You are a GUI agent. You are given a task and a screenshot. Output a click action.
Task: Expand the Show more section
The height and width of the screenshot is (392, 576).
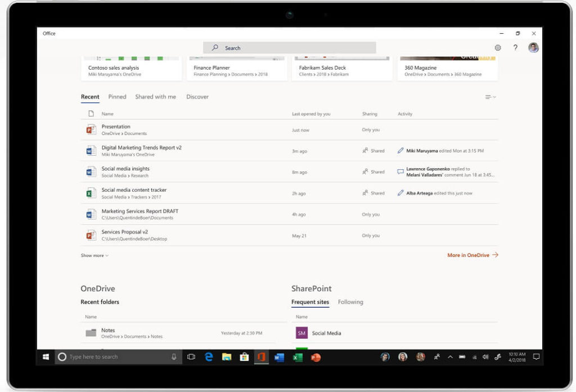(93, 255)
